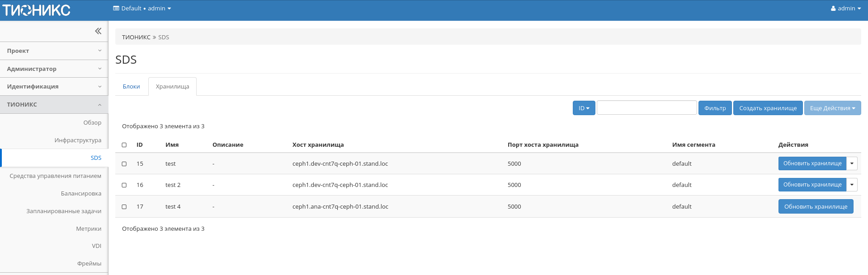The image size is (868, 275).
Task: Open the ID filter field dropdown
Action: tap(584, 108)
